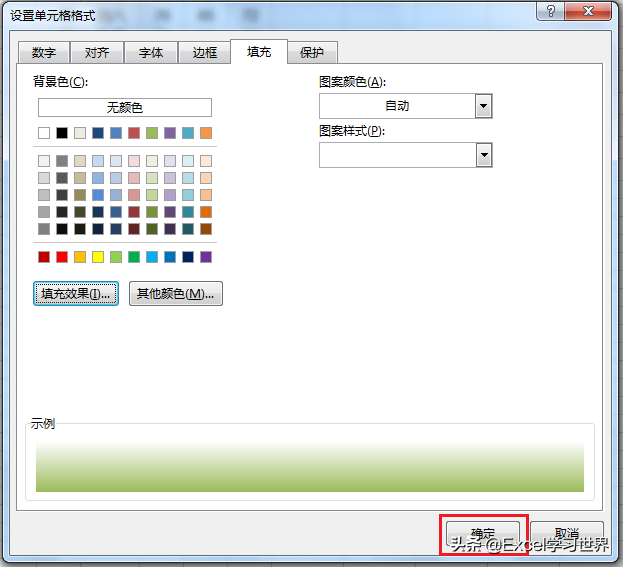The width and height of the screenshot is (623, 567).
Task: Choose lightest pink tint swatch
Action: pos(134,161)
